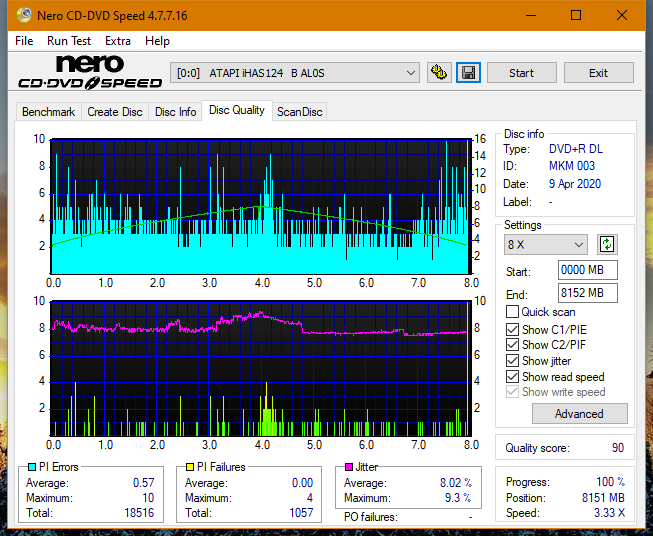Uncheck Show C1/PIE option

click(x=513, y=329)
